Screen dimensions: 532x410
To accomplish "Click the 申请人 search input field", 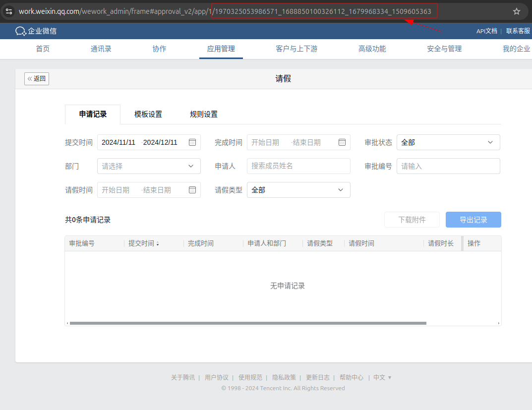I will click(x=298, y=166).
